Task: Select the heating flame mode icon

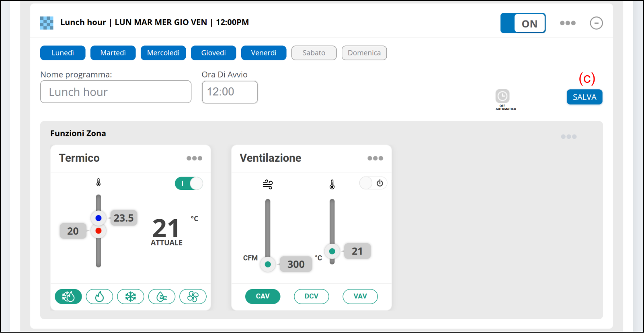Action: pyautogui.click(x=99, y=297)
